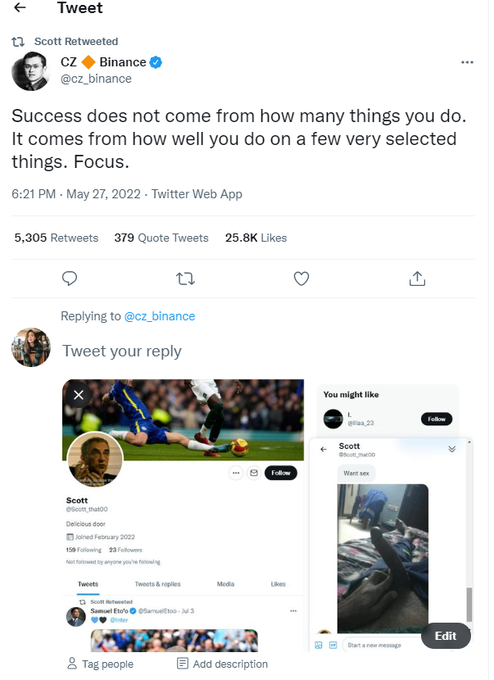Image resolution: width=494 pixels, height=680 pixels.
Task: Collapse the Scott chat with double chevron
Action: tap(451, 449)
